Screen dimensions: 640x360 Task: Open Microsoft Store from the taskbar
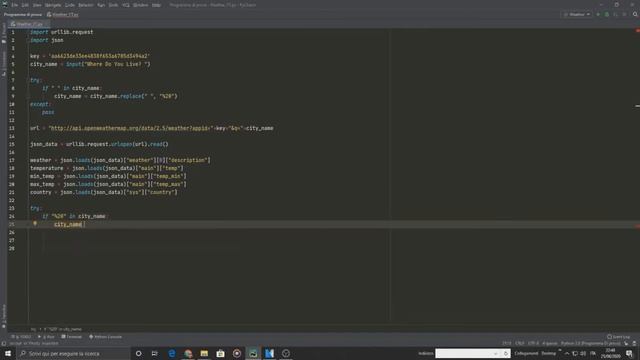pyautogui.click(x=220, y=353)
